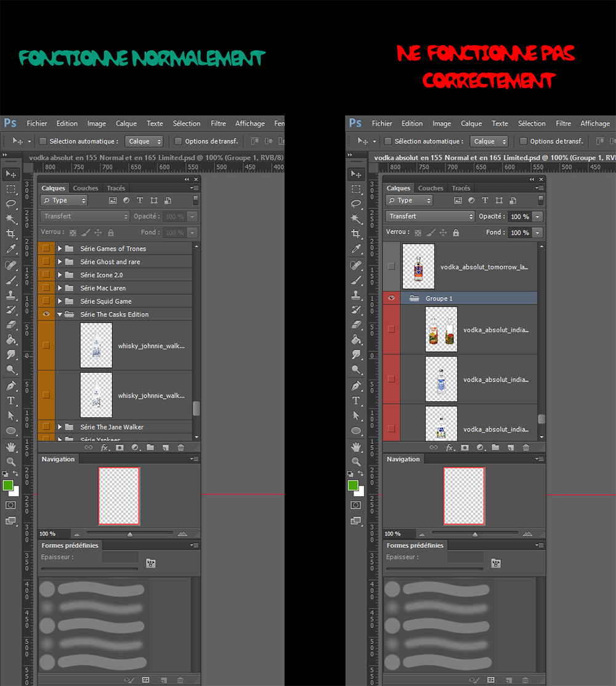
Task: Select the Rectangular Marquee tool in right window
Action: 356,189
